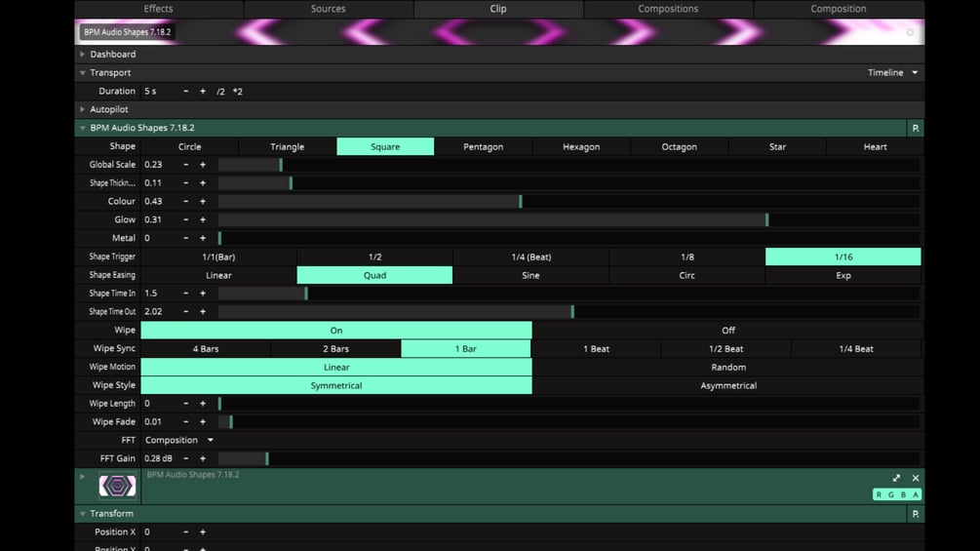Increase Wipe Length with plus
This screenshot has height=551, width=980.
pyautogui.click(x=203, y=404)
